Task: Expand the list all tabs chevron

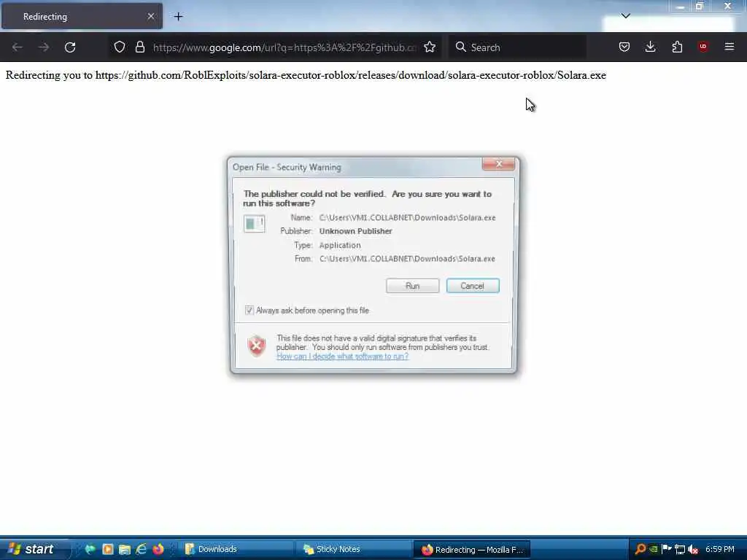Action: click(x=625, y=16)
